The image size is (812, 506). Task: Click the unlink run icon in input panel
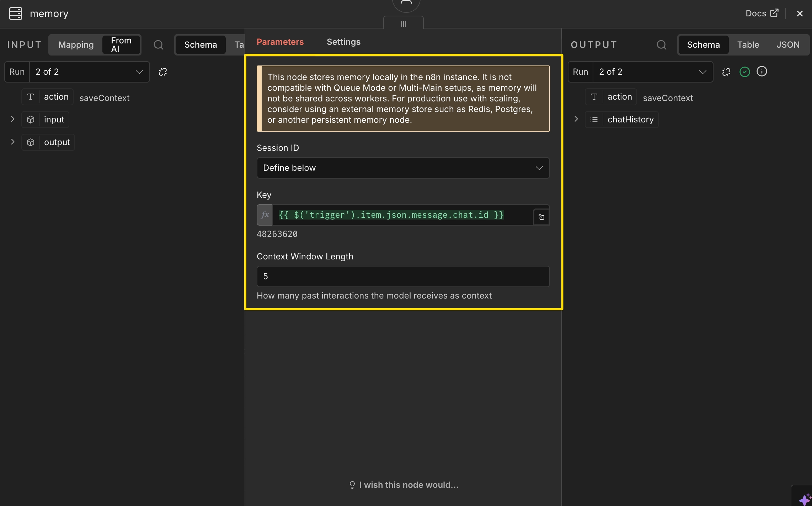pyautogui.click(x=163, y=72)
